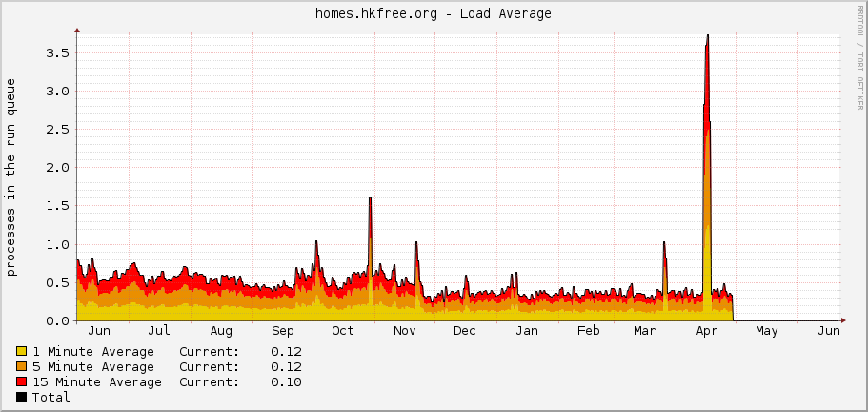The width and height of the screenshot is (868, 412).
Task: Click the tall April load spike peak
Action: coord(708,36)
